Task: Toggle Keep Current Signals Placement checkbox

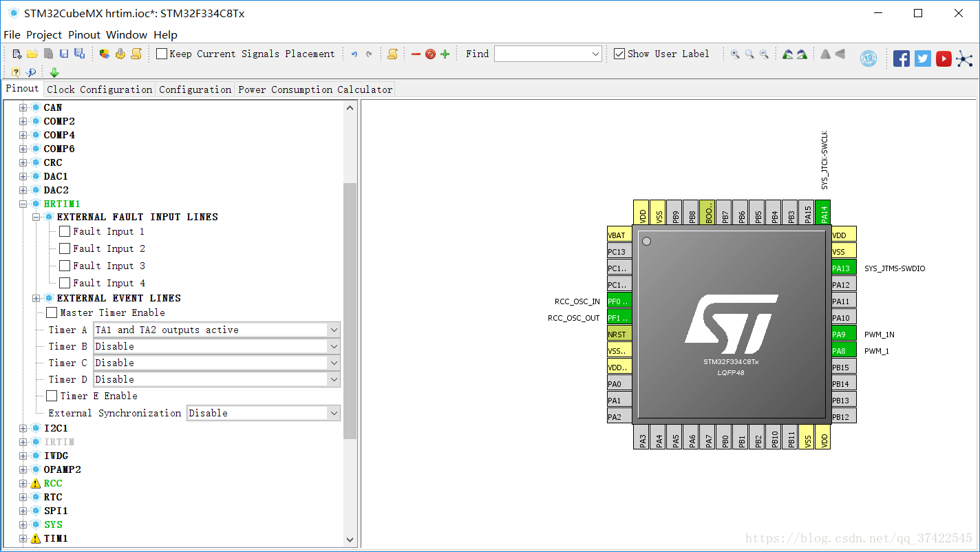Action: pos(162,54)
